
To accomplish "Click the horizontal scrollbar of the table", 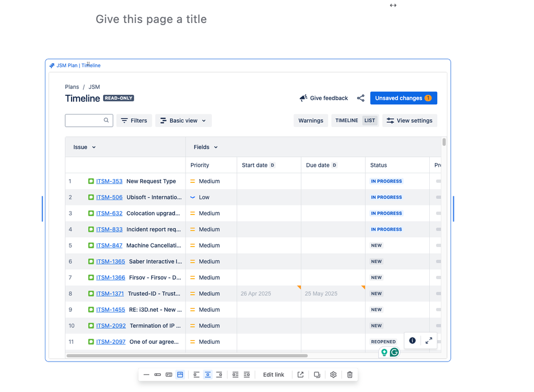I will coord(187,356).
